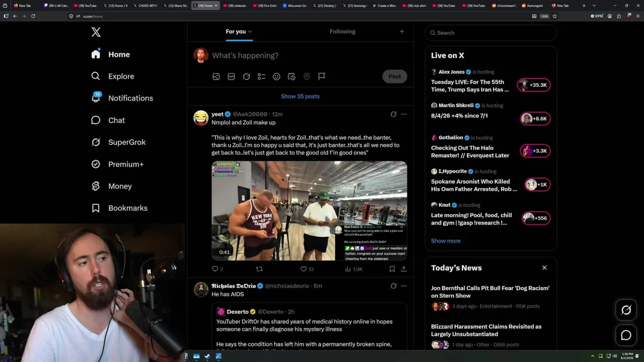Open Money from the sidebar
This screenshot has height=362, width=644.
coord(111,186)
